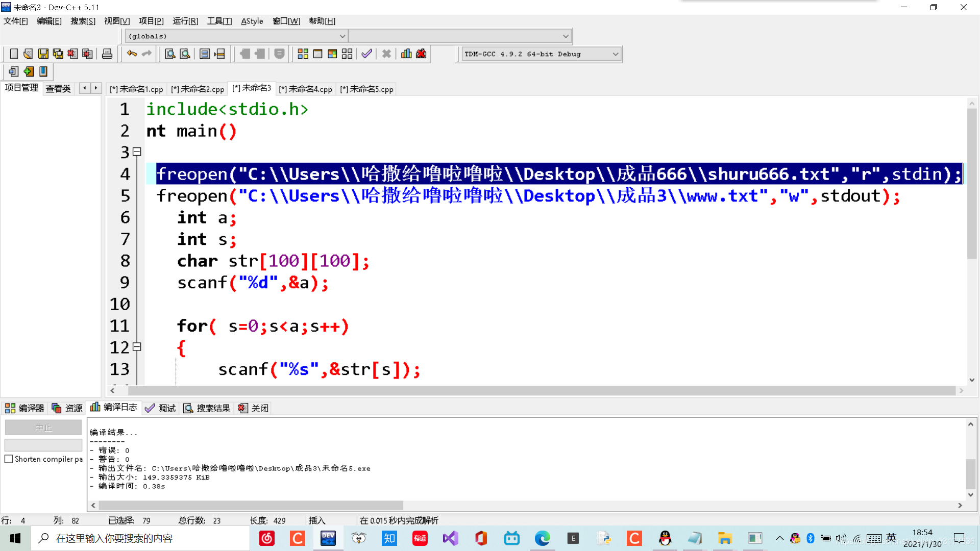Click the Compile (four colored squares) icon
Image resolution: width=980 pixels, height=551 pixels.
tap(303, 54)
